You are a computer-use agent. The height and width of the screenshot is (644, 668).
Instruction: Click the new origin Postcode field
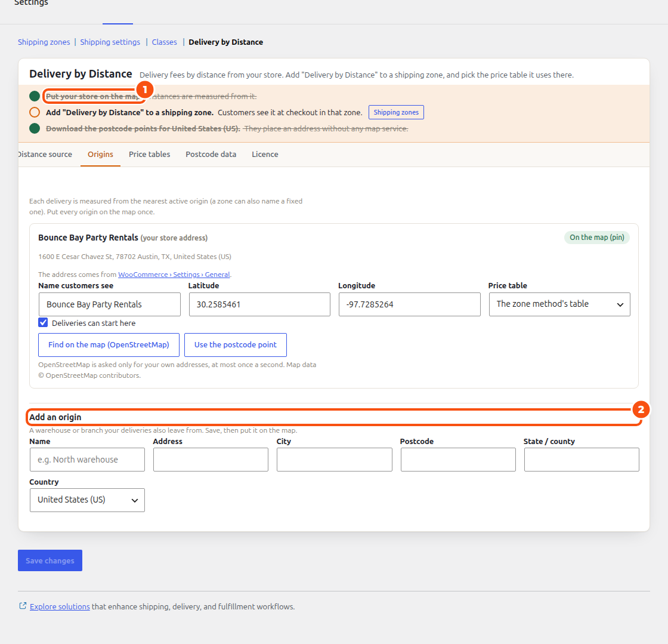458,460
